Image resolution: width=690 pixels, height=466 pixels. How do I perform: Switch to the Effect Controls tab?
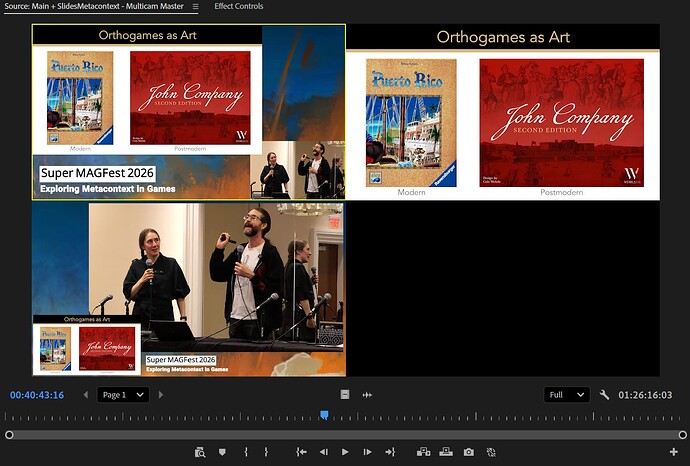click(x=239, y=6)
